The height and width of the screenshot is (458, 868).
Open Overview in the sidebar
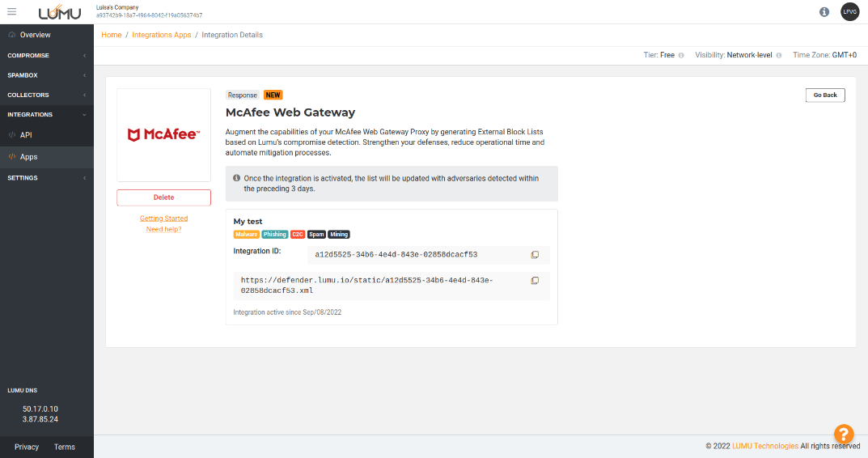[35, 35]
